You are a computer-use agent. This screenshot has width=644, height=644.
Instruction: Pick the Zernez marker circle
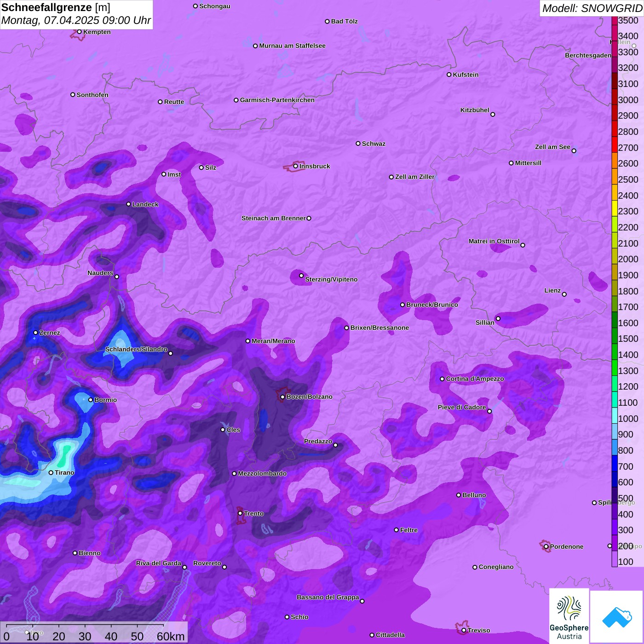click(36, 333)
